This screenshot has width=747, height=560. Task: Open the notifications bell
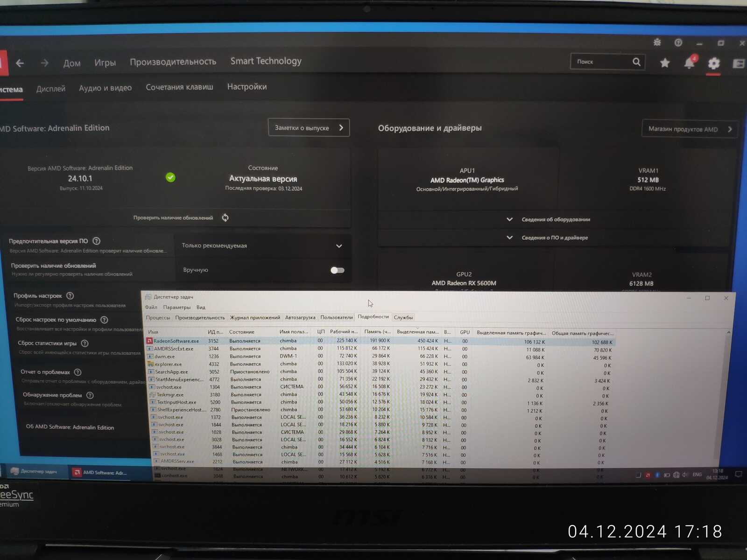(x=690, y=63)
